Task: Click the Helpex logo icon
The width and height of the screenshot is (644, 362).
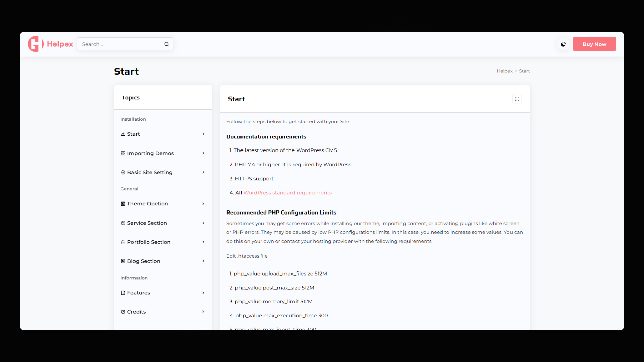Action: (x=36, y=44)
